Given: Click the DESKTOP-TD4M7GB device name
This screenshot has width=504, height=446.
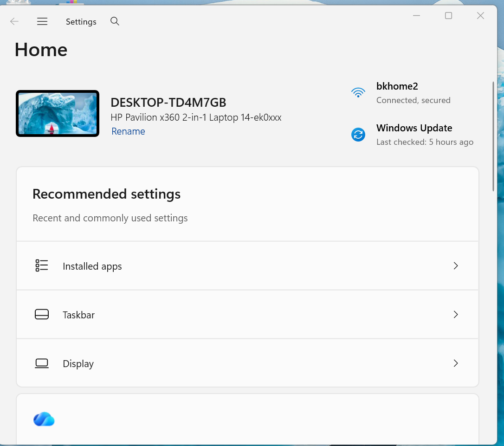Looking at the screenshot, I should pyautogui.click(x=168, y=103).
